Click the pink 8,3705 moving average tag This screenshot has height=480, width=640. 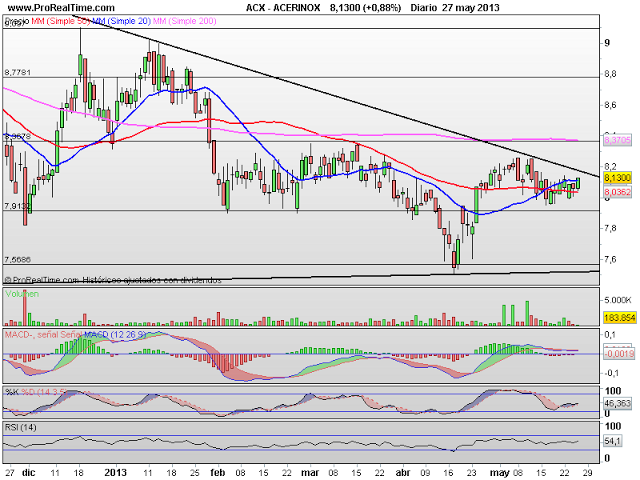(618, 140)
